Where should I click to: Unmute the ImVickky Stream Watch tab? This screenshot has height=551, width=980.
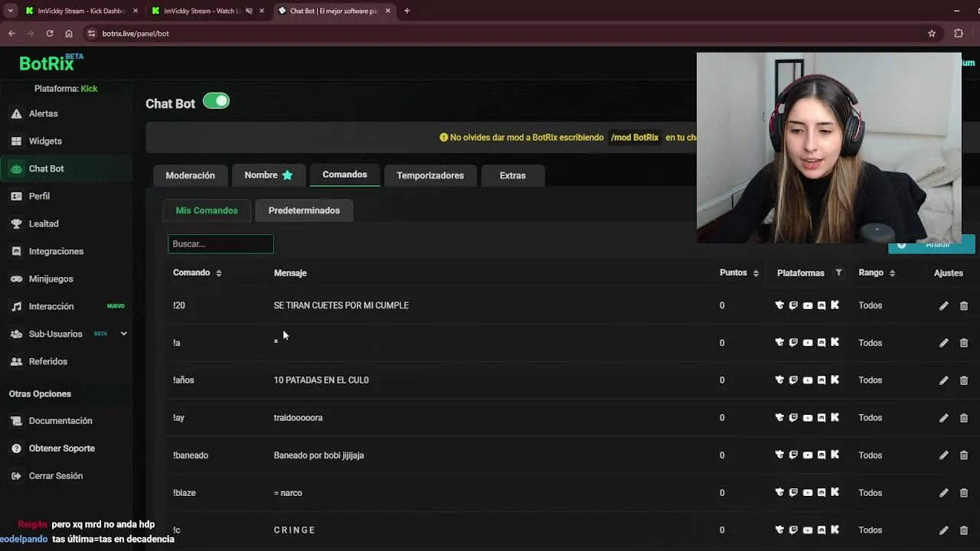pos(249,11)
